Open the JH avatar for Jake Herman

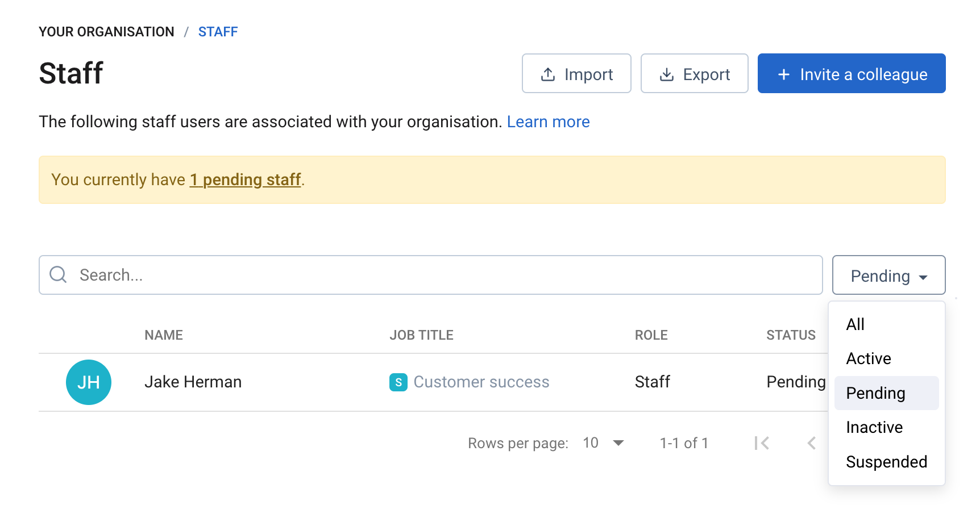point(89,382)
